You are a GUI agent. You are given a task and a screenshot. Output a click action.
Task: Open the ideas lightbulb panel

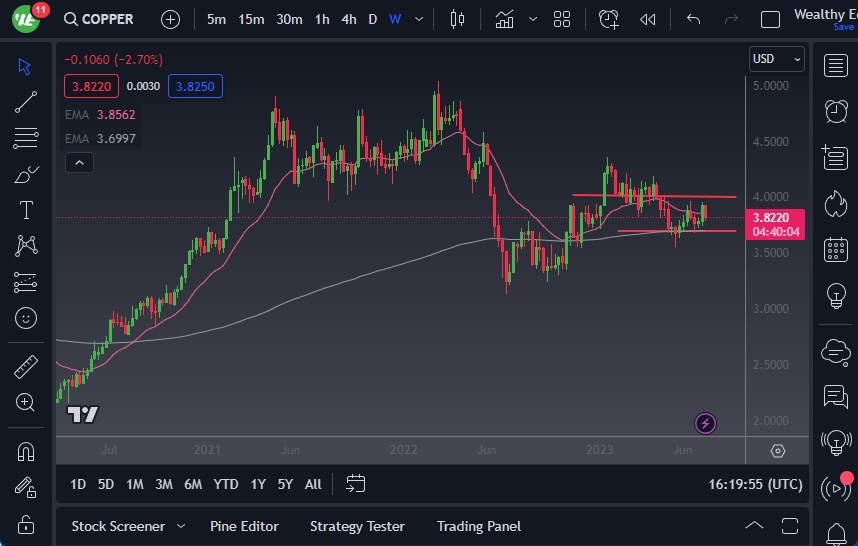pos(835,296)
